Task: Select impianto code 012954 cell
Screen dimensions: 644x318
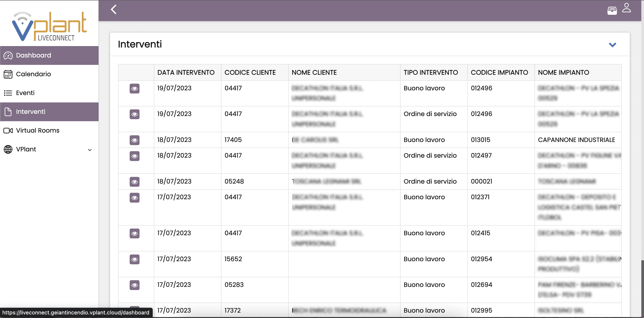Action: [x=501, y=264]
